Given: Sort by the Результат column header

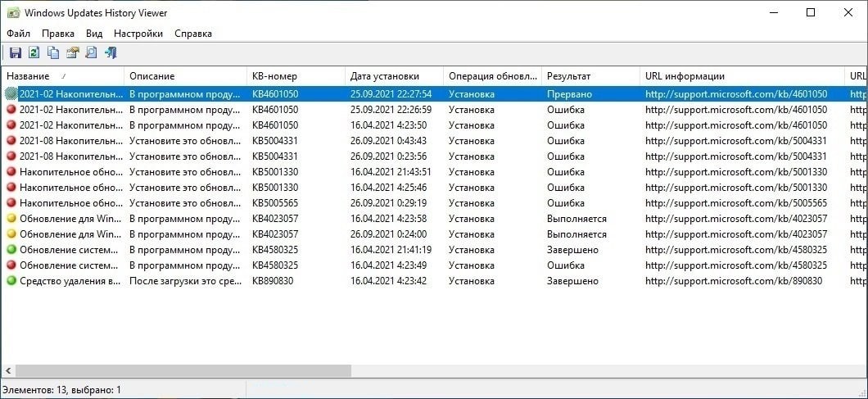Looking at the screenshot, I should (590, 76).
